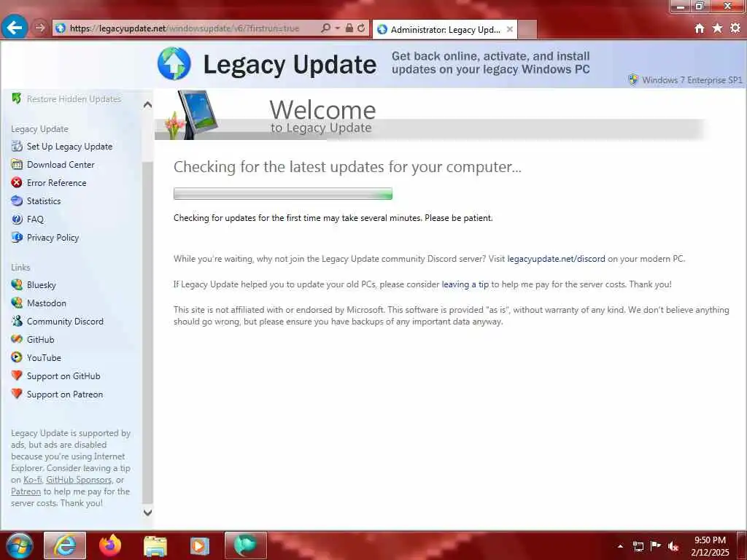Open the media player taskbar icon
Screen dimensions: 747x560
pos(200,545)
